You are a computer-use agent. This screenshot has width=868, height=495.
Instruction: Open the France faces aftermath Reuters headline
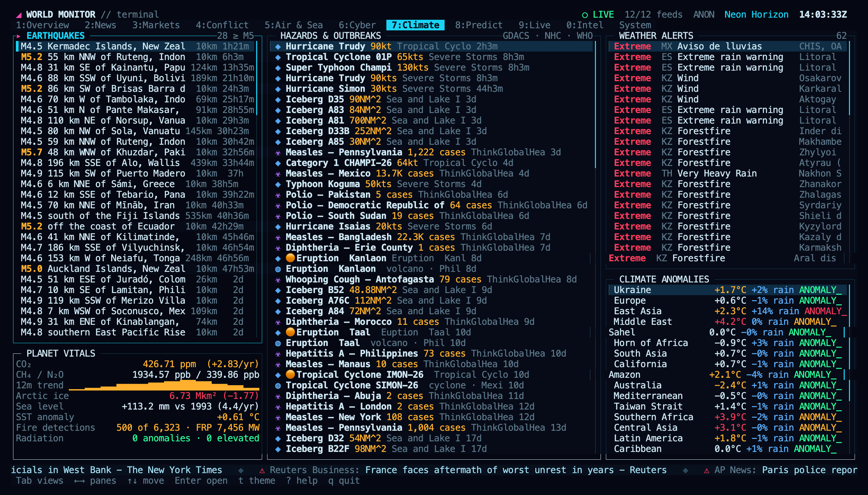516,470
